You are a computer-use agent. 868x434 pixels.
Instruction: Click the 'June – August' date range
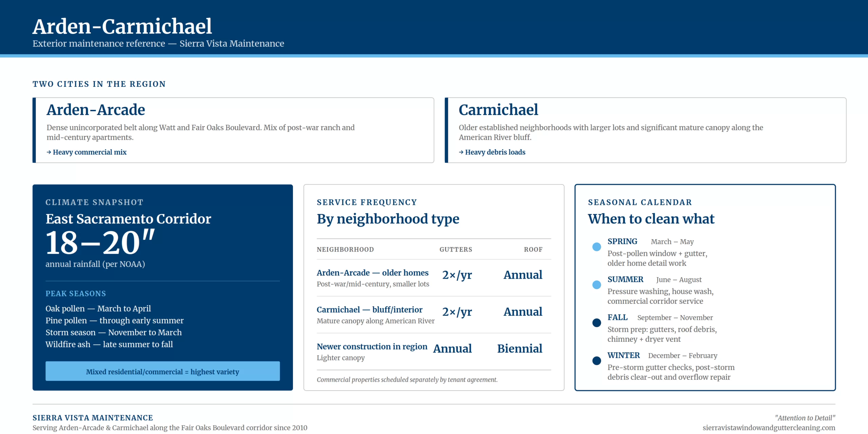coord(679,280)
